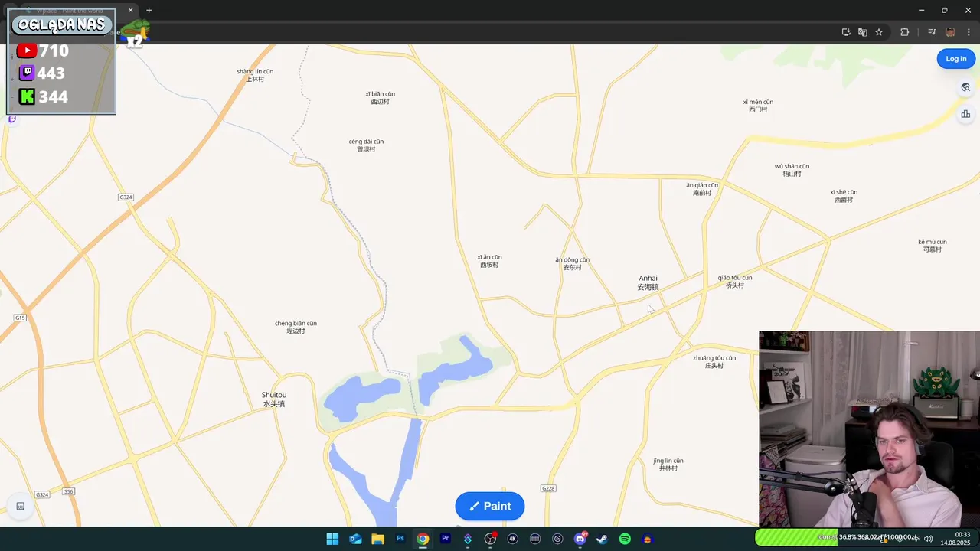The width and height of the screenshot is (980, 551).
Task: Click the jǐng lín cūn village label
Action: (668, 464)
